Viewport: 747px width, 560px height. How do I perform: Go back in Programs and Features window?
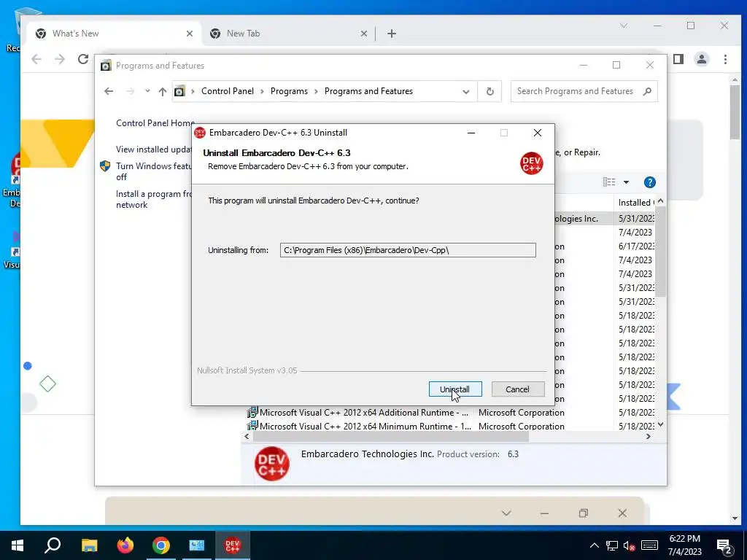click(x=109, y=91)
